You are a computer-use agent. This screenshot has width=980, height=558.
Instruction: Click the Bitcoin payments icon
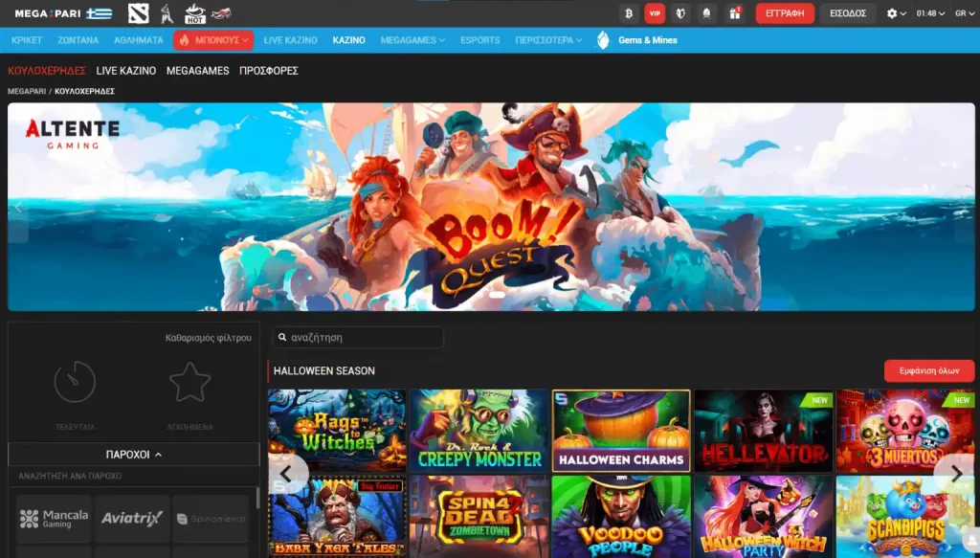(x=629, y=13)
